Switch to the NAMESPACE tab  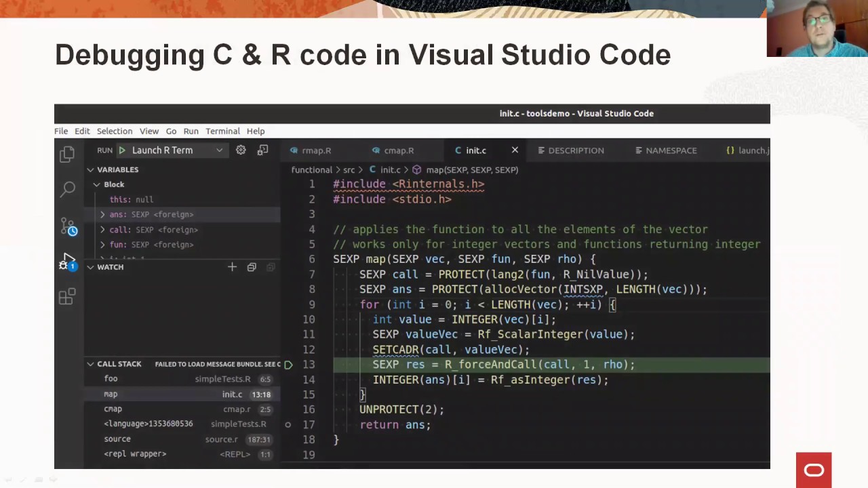coord(671,150)
